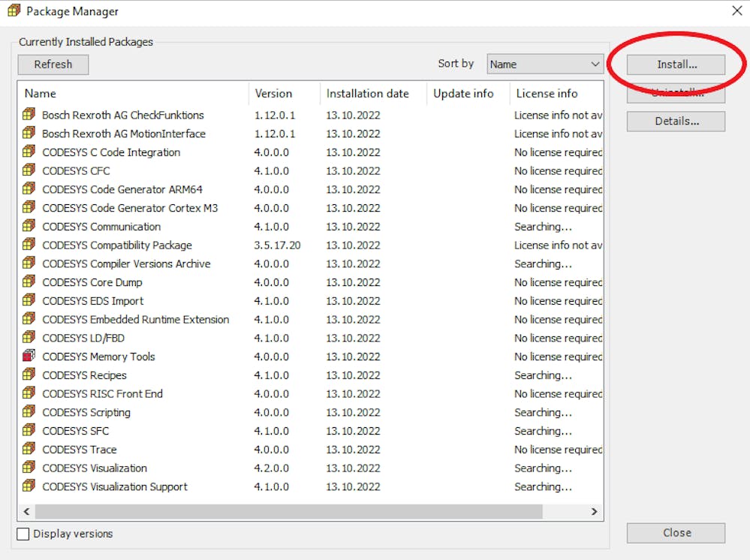Open package Details...
This screenshot has width=750, height=560.
click(676, 122)
